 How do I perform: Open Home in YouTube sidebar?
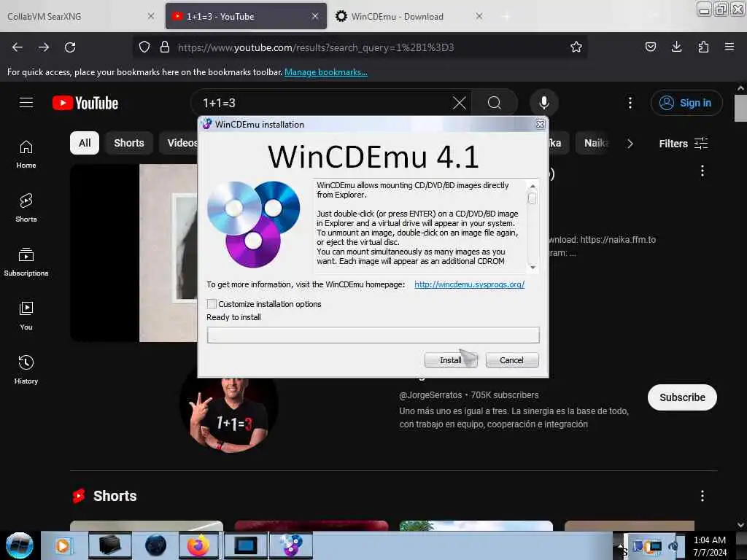(x=26, y=155)
